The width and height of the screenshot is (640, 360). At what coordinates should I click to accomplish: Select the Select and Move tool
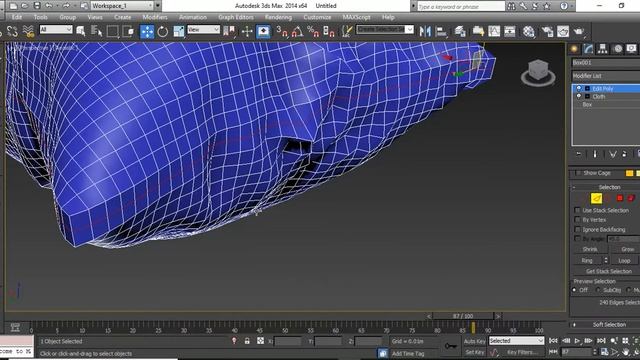pos(147,31)
